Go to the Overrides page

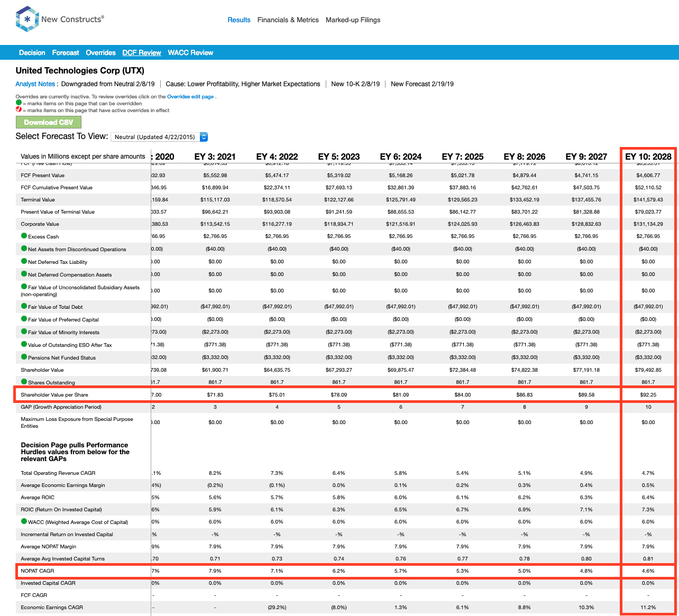100,53
